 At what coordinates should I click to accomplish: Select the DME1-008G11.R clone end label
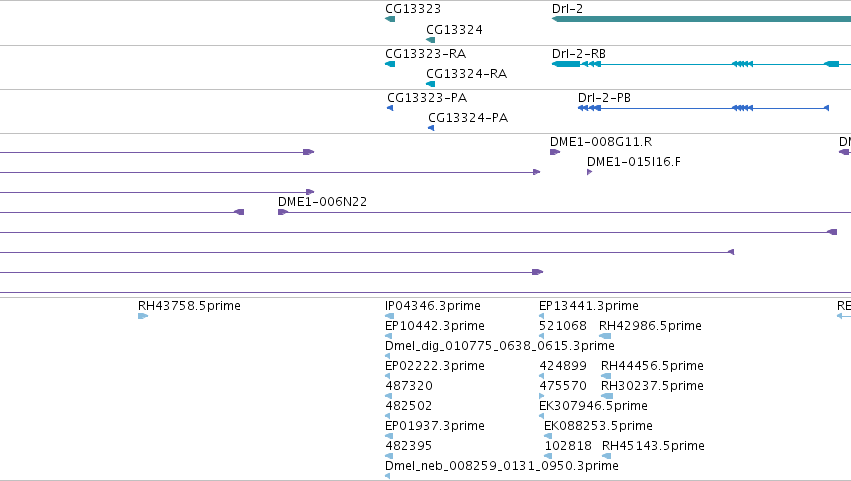[601, 142]
